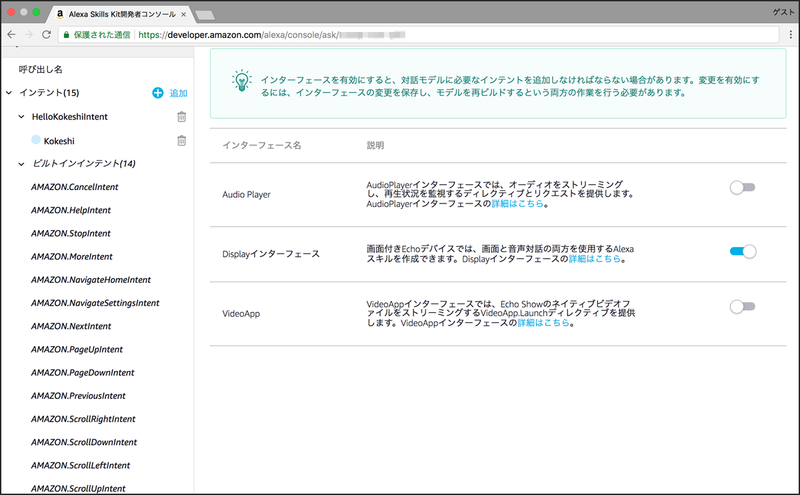The width and height of the screenshot is (800, 495).
Task: Open a new tab with the tab button
Action: (205, 15)
